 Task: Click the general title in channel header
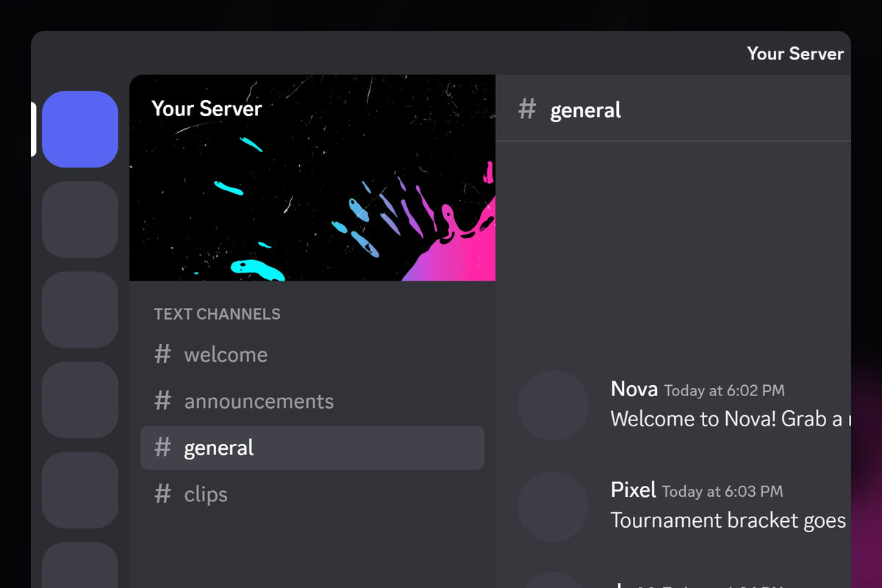pos(586,110)
